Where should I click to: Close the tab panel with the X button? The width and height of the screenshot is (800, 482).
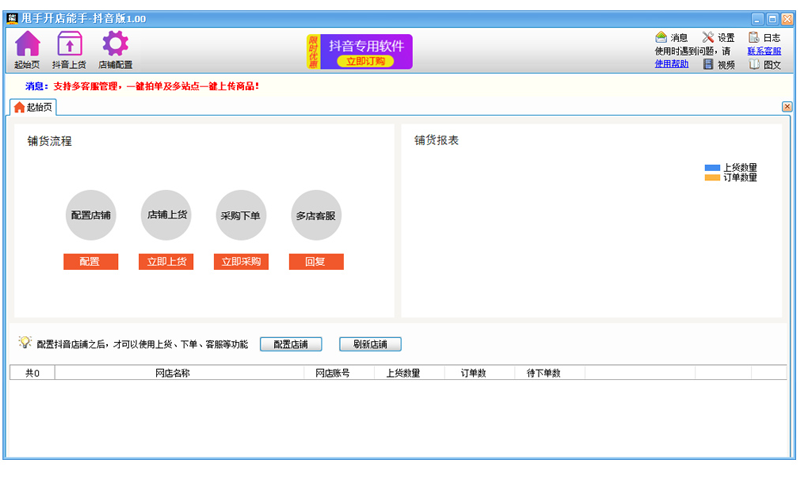(x=787, y=107)
